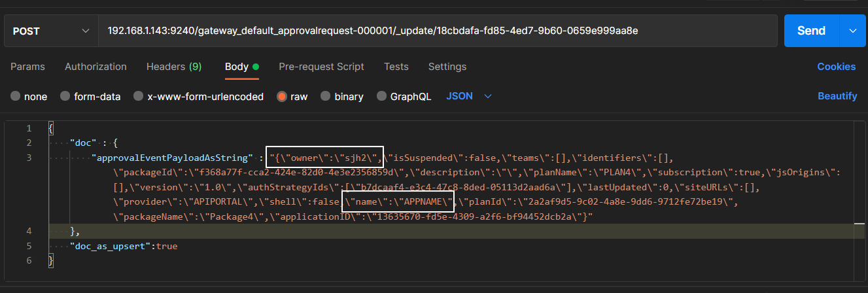Expand the JSON format dropdown
Image resolution: width=868 pixels, height=293 pixels.
468,96
